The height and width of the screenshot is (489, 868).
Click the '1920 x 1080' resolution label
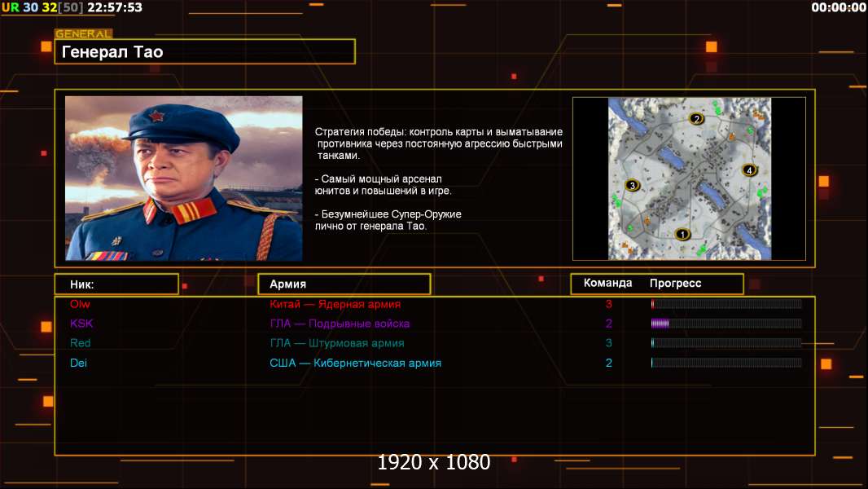pyautogui.click(x=433, y=462)
